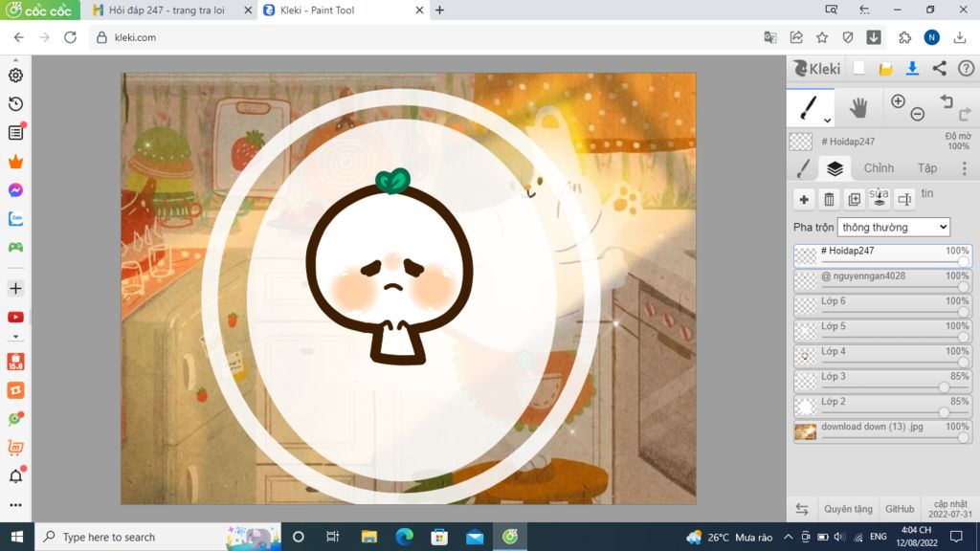The image size is (980, 551).
Task: Open Cốc Cốc sidebar settings gear
Action: [15, 75]
